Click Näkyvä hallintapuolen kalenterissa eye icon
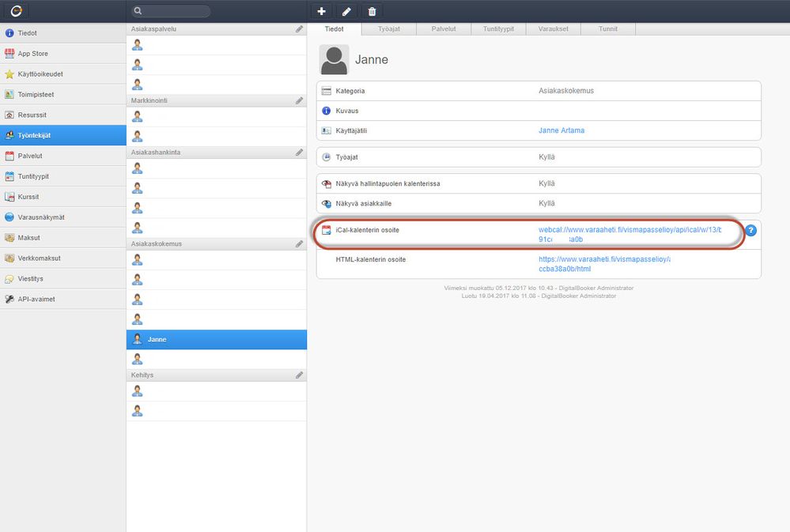This screenshot has width=790, height=532. point(327,184)
